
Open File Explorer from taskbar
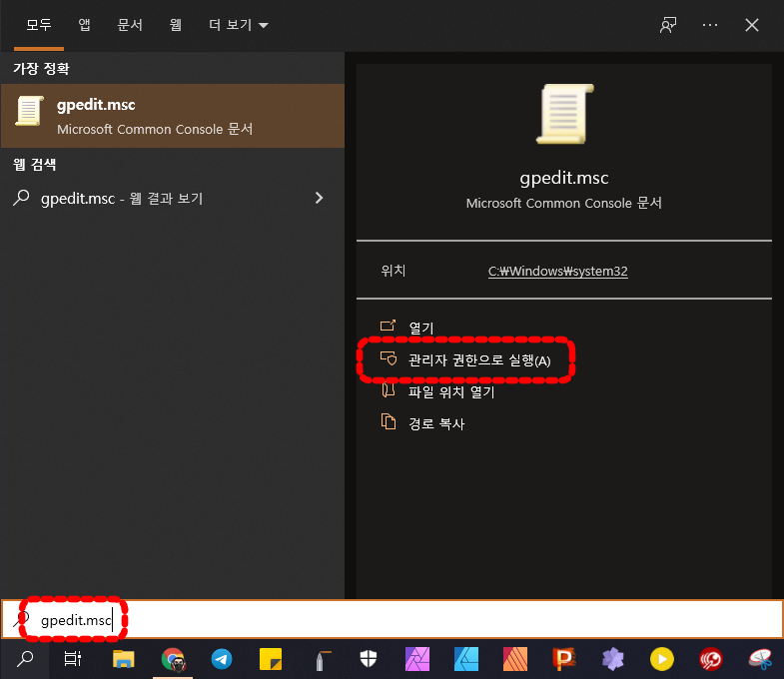[123, 659]
